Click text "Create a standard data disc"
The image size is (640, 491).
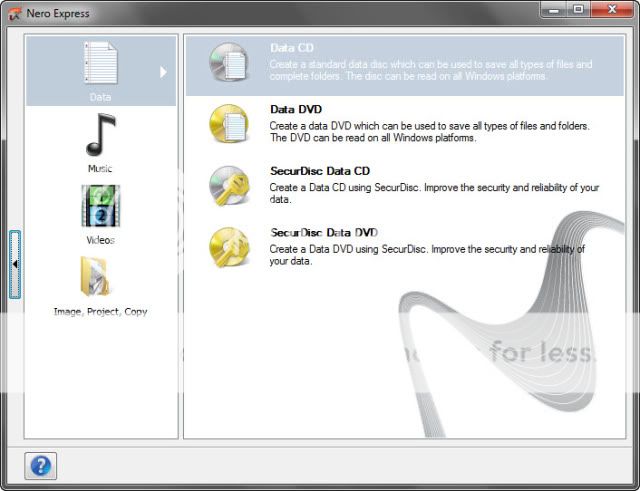(329, 64)
